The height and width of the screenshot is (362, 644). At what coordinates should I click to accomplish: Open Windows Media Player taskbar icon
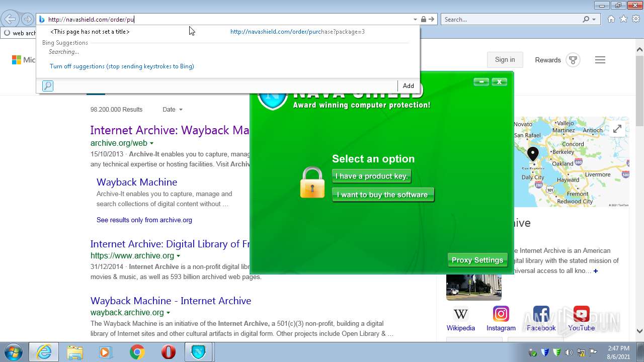click(x=106, y=352)
